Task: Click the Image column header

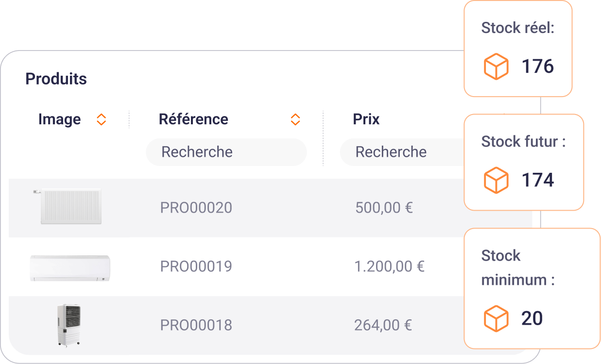Action: tap(59, 119)
